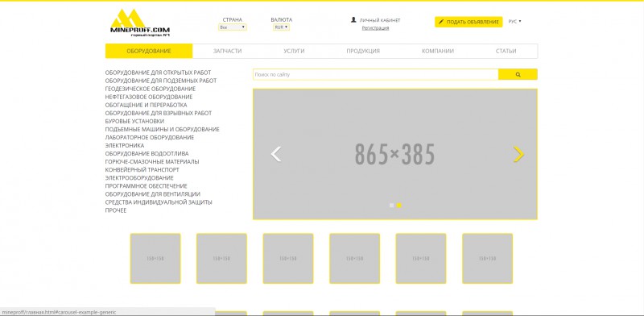Go to the Статьи tab
Screen dimensions: 644x316
point(506,51)
